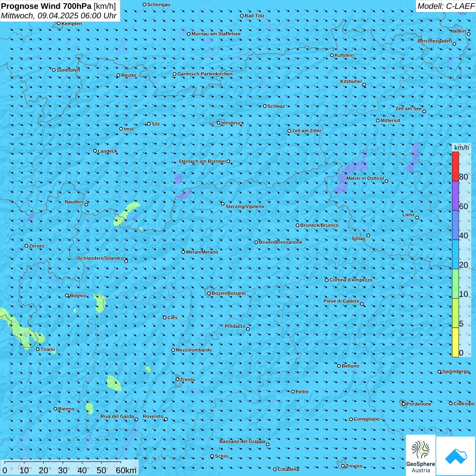This screenshot has width=476, height=476.
Task: Click the Mittersill city label
Action: pyautogui.click(x=390, y=120)
